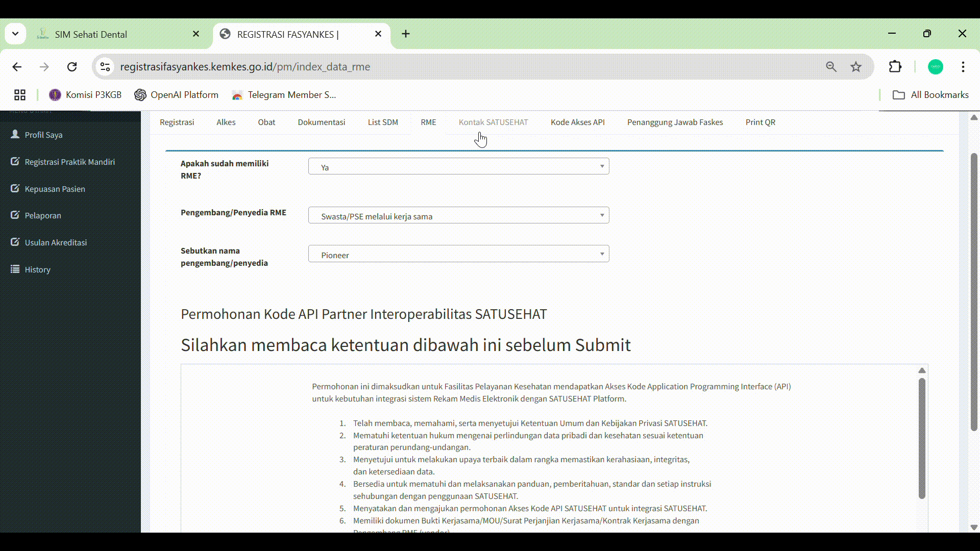This screenshot has width=980, height=551.
Task: Open site information icon in address bar
Action: (x=105, y=67)
